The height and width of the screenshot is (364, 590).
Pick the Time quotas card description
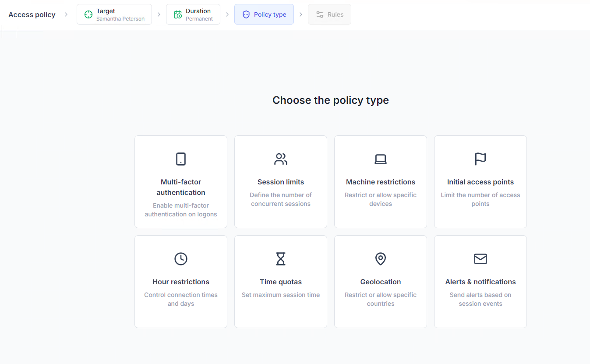(281, 295)
